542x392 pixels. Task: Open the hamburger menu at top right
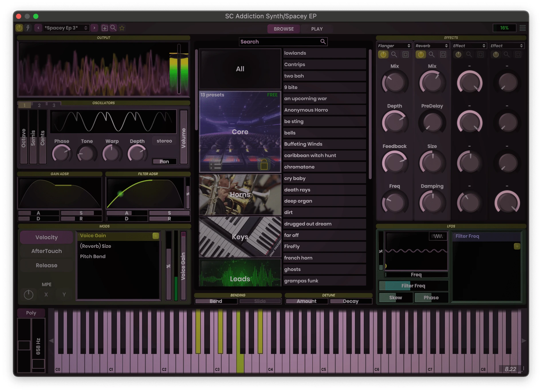tap(523, 28)
